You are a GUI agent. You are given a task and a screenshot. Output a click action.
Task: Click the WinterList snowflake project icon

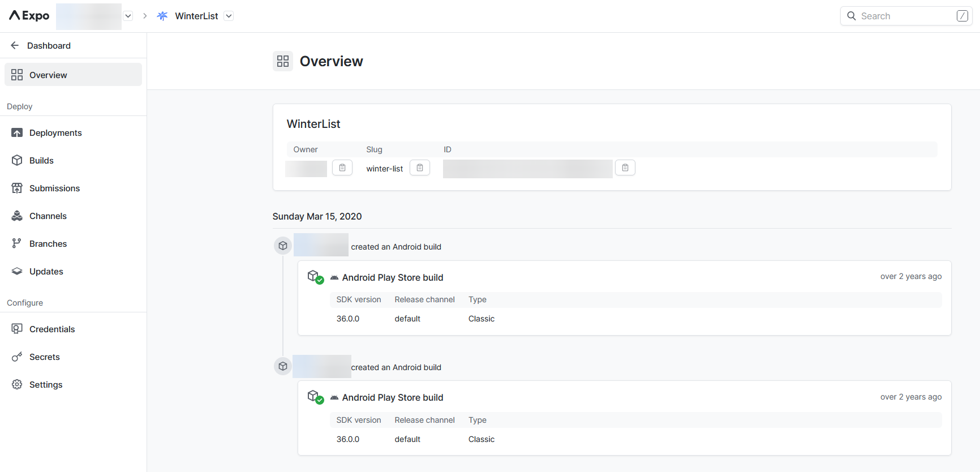point(162,16)
